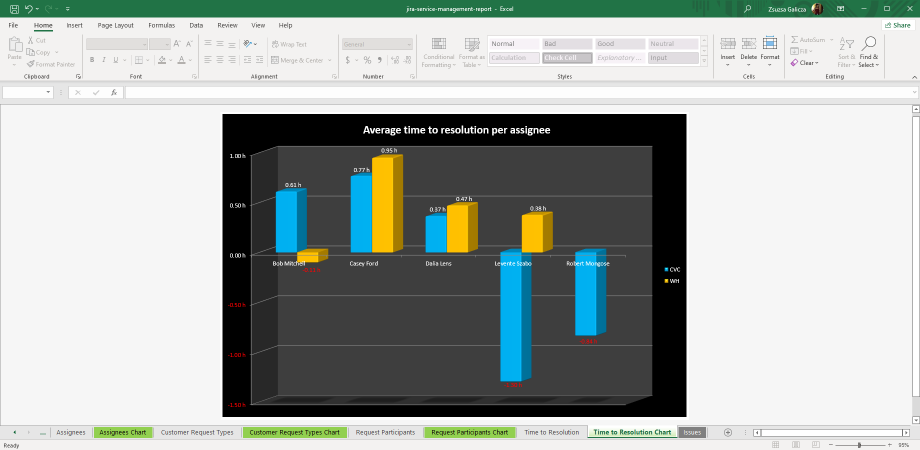Click the Save icon in the title bar

(14, 8)
